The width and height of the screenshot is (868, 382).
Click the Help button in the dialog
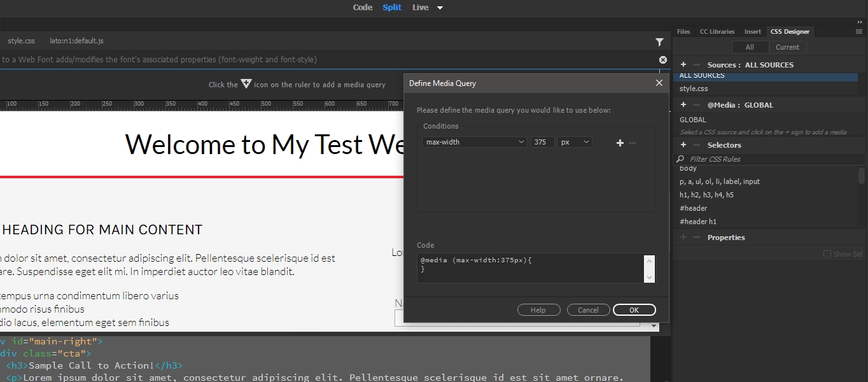[x=538, y=309]
